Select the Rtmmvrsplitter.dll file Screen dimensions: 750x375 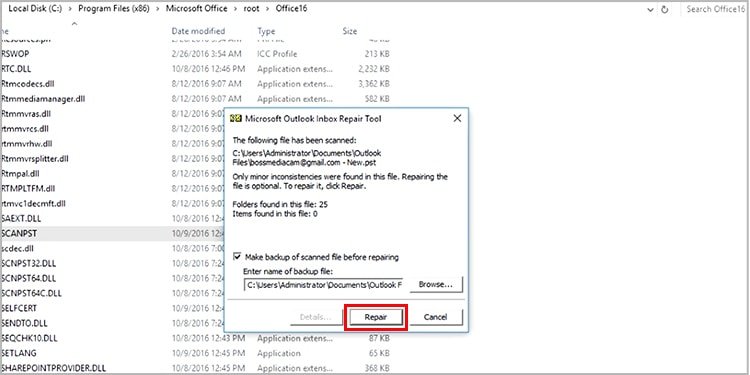pyautogui.click(x=35, y=158)
